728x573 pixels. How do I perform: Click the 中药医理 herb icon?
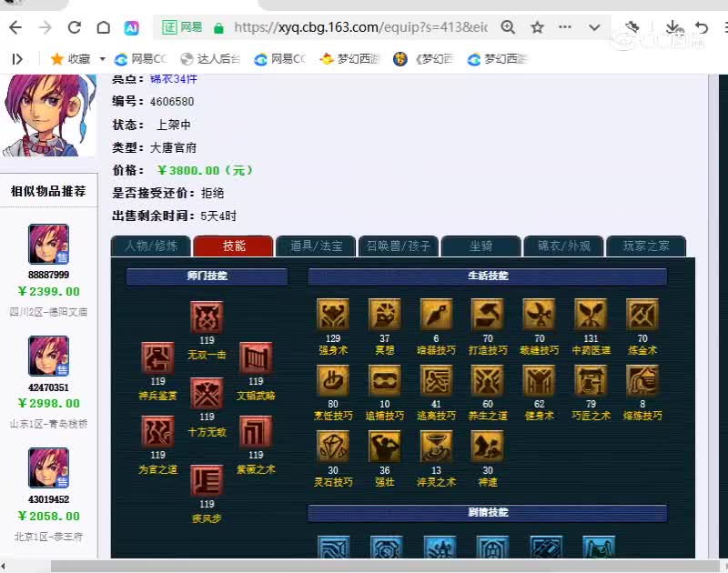[x=591, y=314]
